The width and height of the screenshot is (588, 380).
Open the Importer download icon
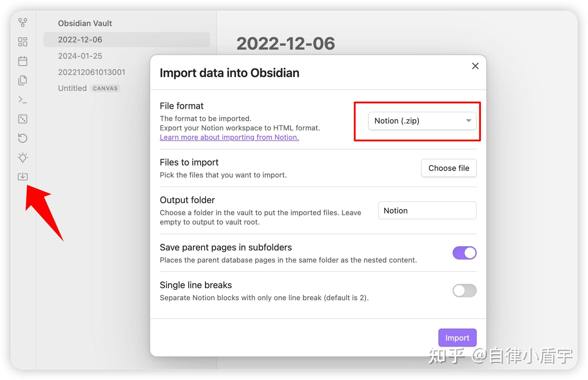pyautogui.click(x=23, y=176)
